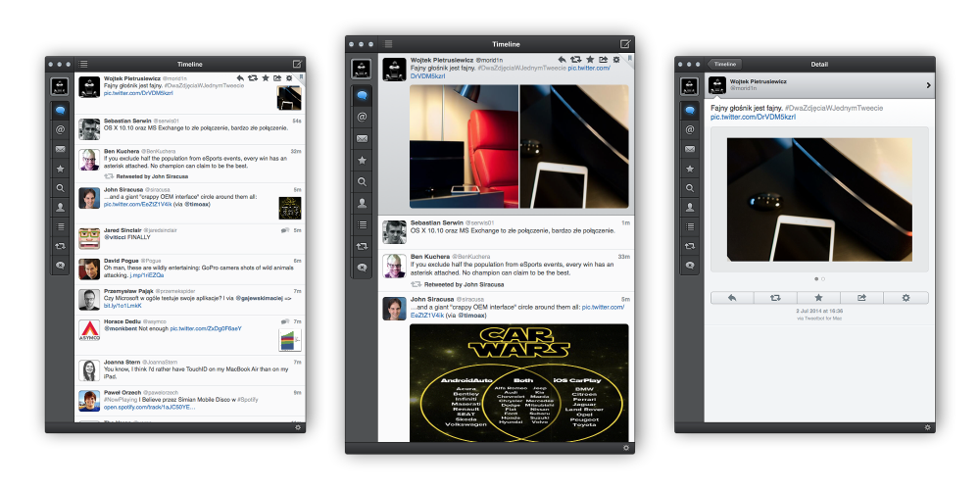
Task: Open Search in left window sidebar
Action: tap(60, 188)
